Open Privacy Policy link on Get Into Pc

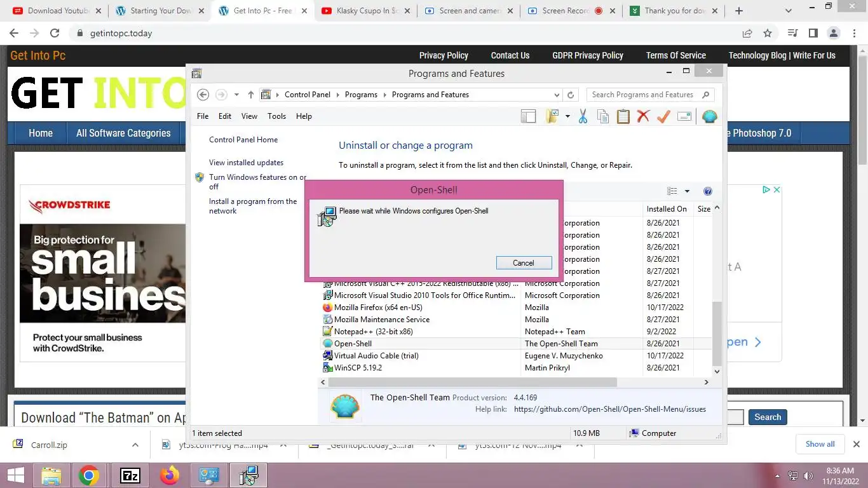[444, 55]
